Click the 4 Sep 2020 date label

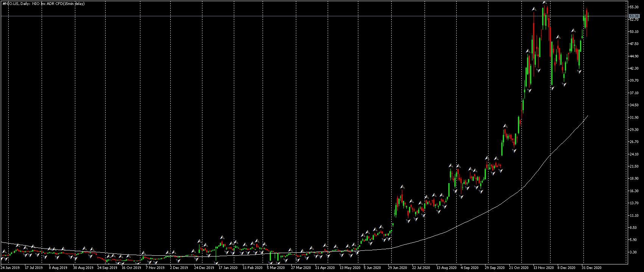pyautogui.click(x=470, y=268)
